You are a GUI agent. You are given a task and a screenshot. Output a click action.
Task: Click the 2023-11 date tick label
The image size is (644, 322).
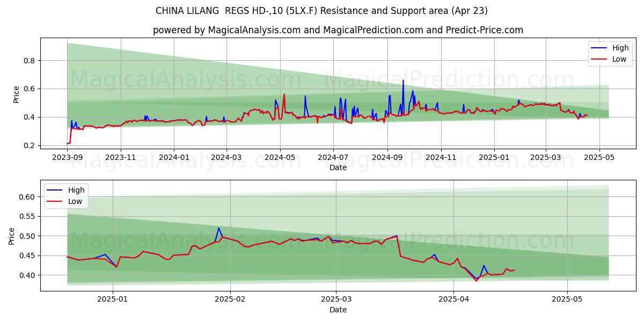point(121,158)
